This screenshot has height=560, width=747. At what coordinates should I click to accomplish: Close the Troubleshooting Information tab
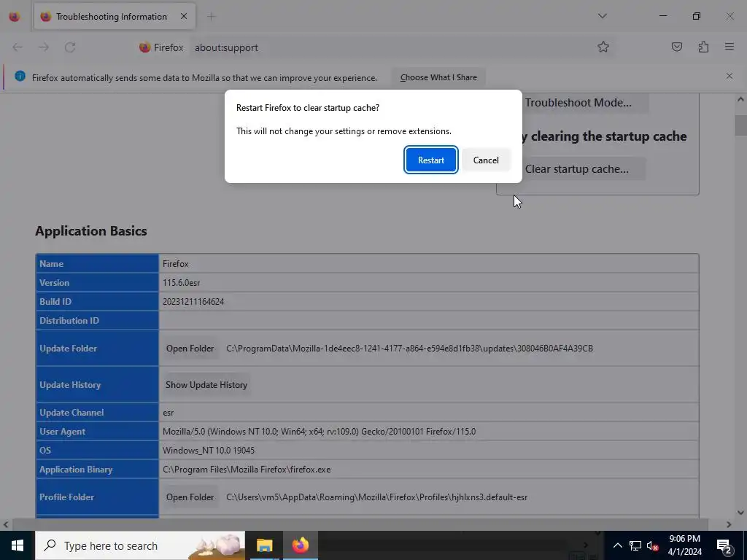[183, 16]
